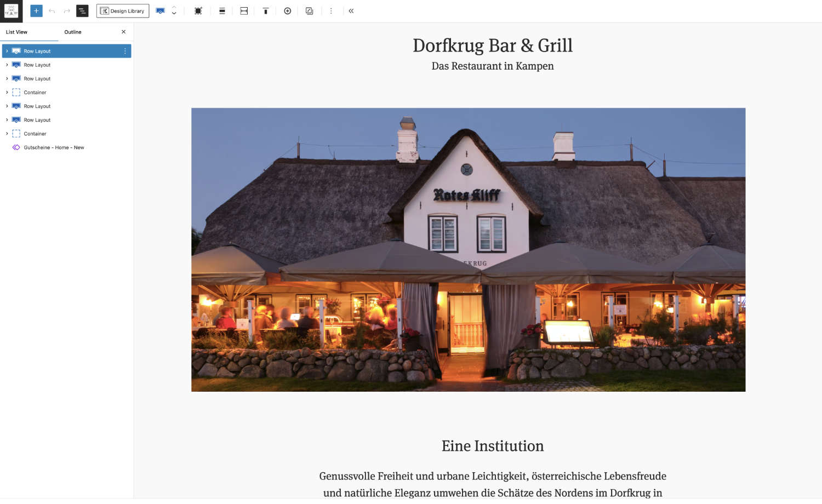Select the 'Dorfkrug Bar & Grill' heading
The image size is (822, 504).
coord(493,45)
